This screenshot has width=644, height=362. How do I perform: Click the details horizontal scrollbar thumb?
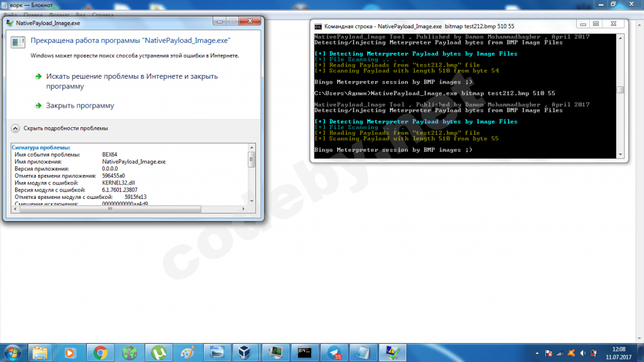click(110, 209)
